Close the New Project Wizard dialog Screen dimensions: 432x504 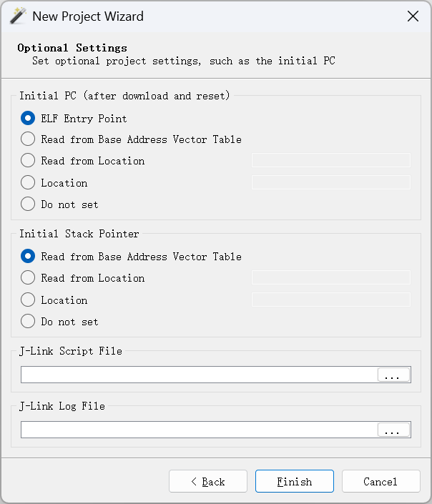pyautogui.click(x=413, y=16)
